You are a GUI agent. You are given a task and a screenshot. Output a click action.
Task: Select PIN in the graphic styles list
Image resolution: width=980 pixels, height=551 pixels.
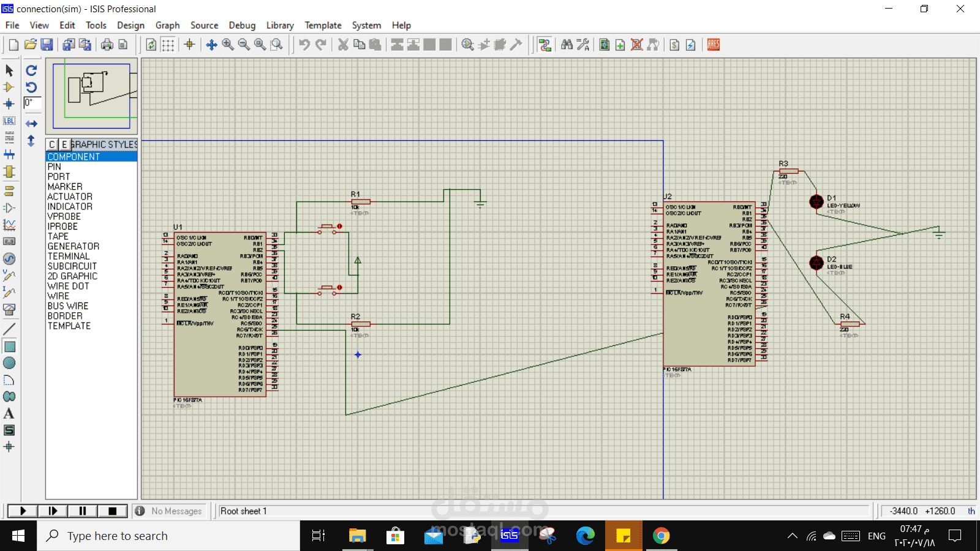click(54, 166)
